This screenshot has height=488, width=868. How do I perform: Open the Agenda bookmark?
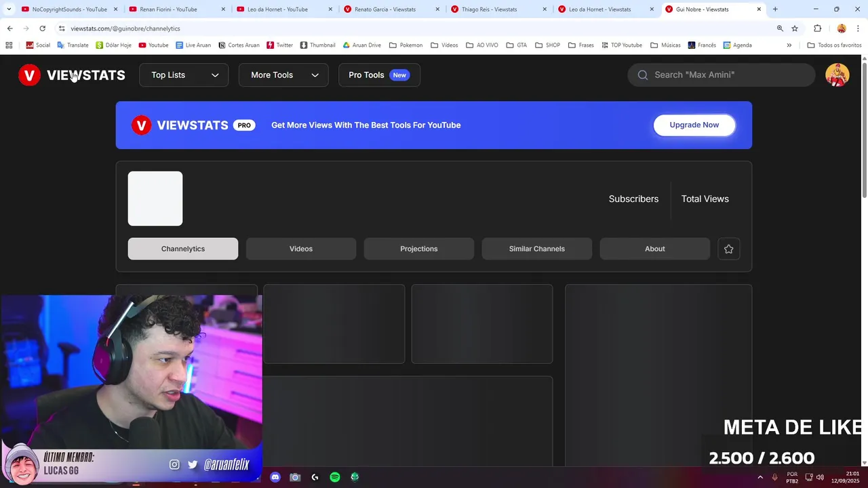click(737, 45)
